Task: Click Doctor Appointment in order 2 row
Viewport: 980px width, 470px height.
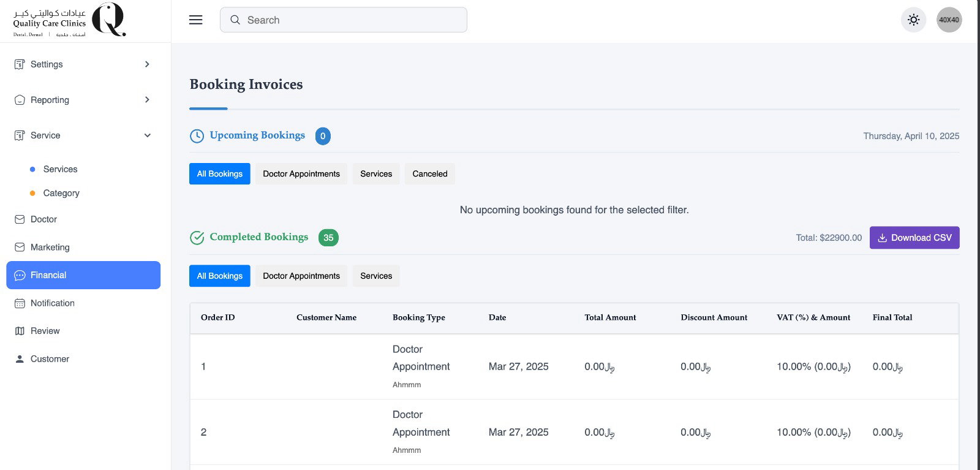Action: pos(421,423)
